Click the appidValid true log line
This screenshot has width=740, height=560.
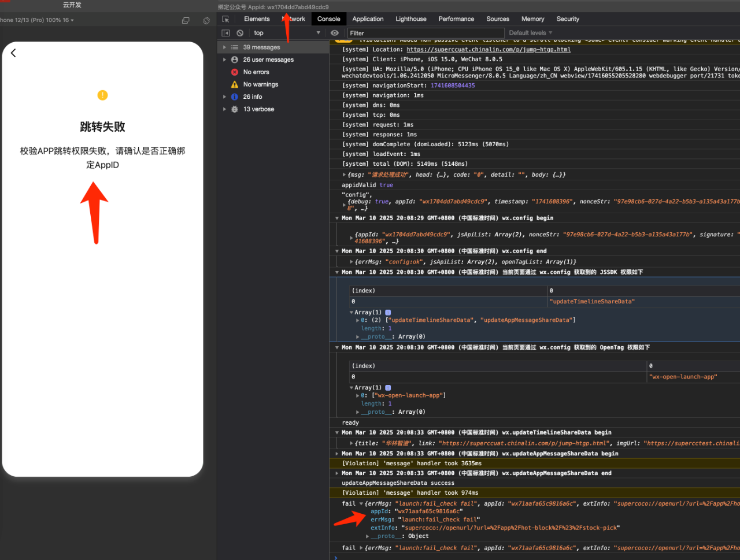tap(367, 186)
